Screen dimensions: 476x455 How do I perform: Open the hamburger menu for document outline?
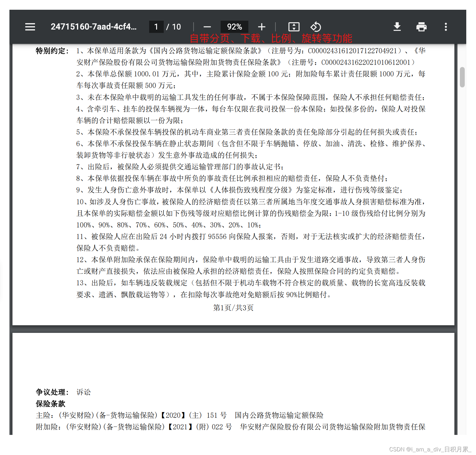[x=30, y=27]
